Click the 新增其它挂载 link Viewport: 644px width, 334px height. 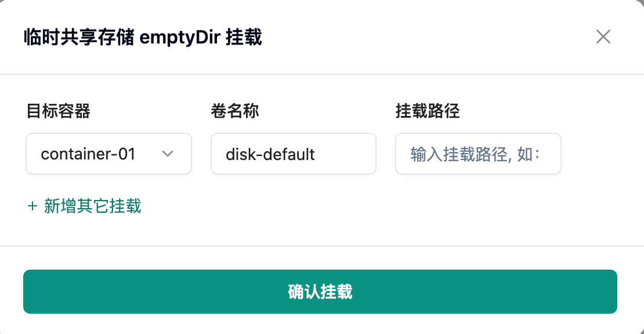[92, 206]
